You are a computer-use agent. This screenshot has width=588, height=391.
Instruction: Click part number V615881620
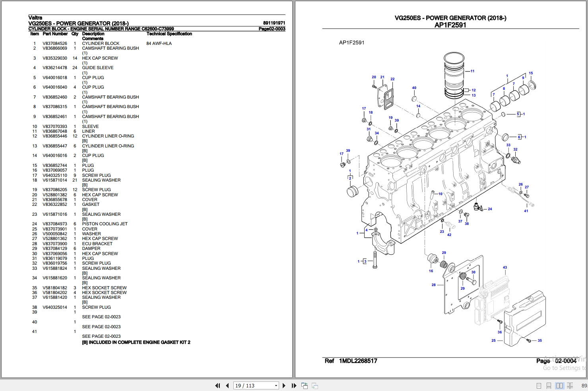pos(55,278)
